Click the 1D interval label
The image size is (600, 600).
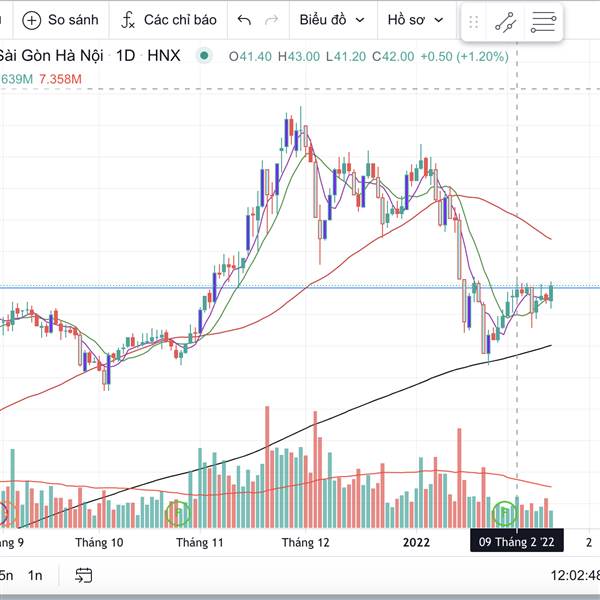126,56
